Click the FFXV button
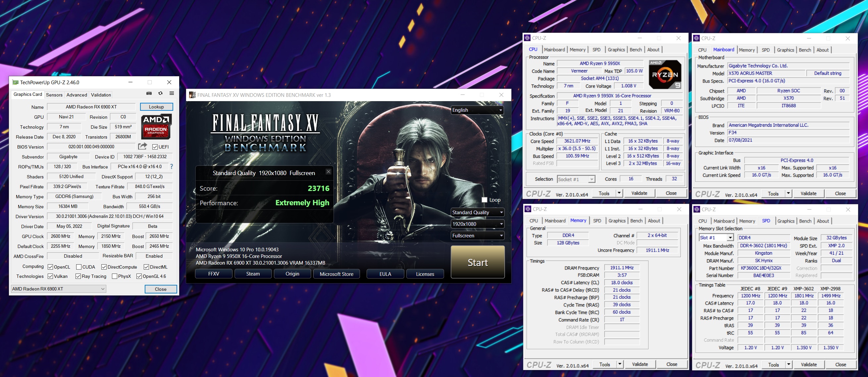 point(214,274)
